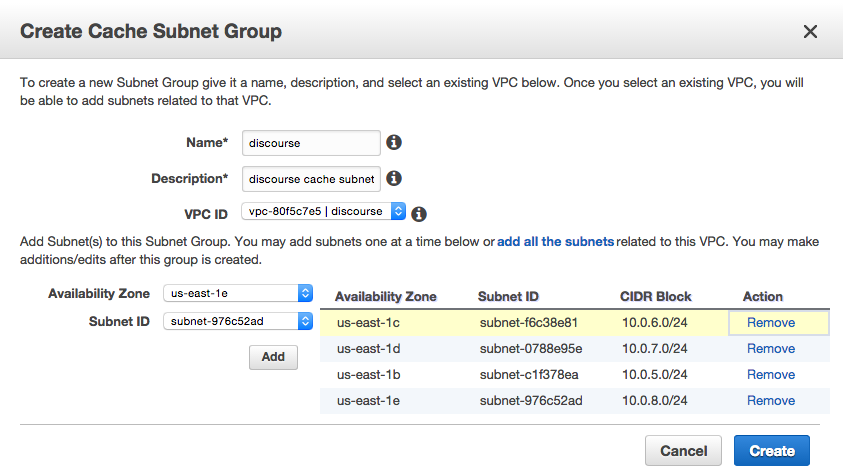The image size is (843, 476).
Task: Click the info icon beside Description field
Action: 394,179
